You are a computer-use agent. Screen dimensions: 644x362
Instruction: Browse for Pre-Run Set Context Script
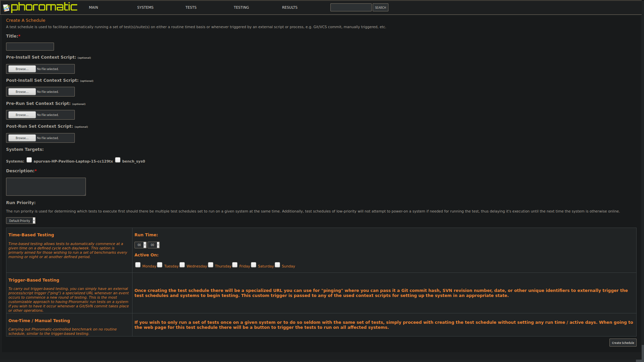pyautogui.click(x=22, y=115)
